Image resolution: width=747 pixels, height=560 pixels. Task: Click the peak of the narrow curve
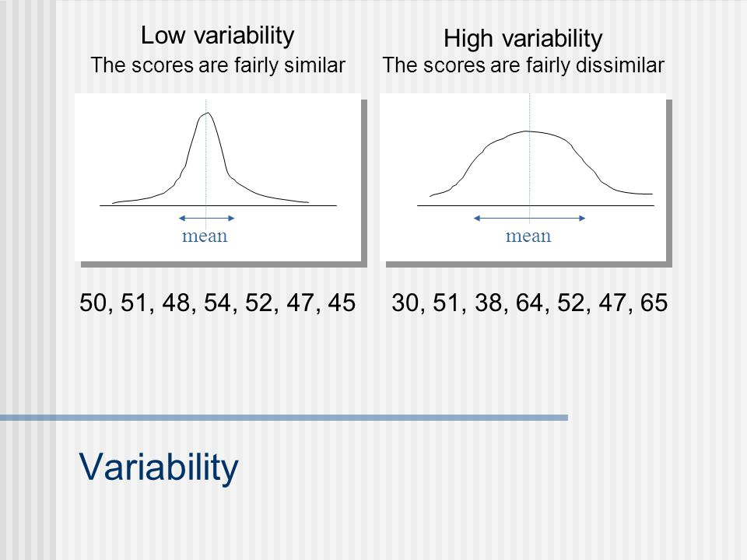click(207, 114)
